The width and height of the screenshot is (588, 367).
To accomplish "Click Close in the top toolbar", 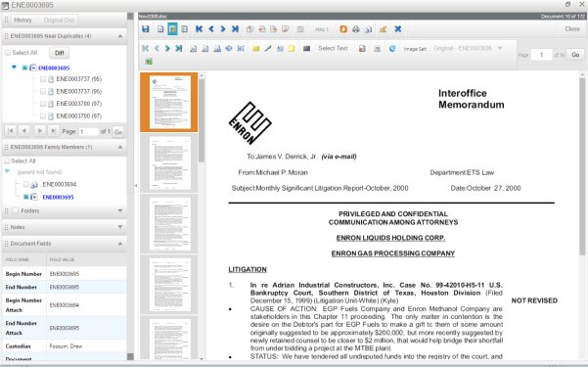I will (572, 29).
